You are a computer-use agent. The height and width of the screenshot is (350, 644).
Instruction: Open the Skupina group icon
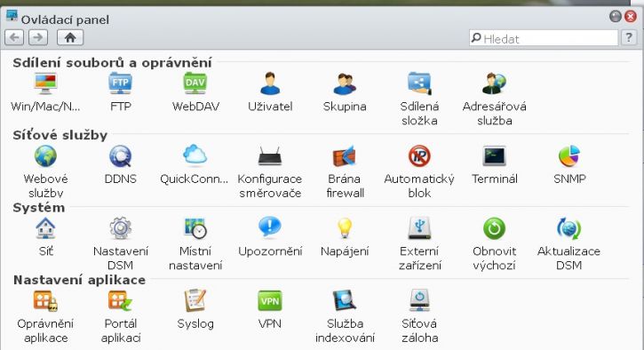click(x=345, y=84)
